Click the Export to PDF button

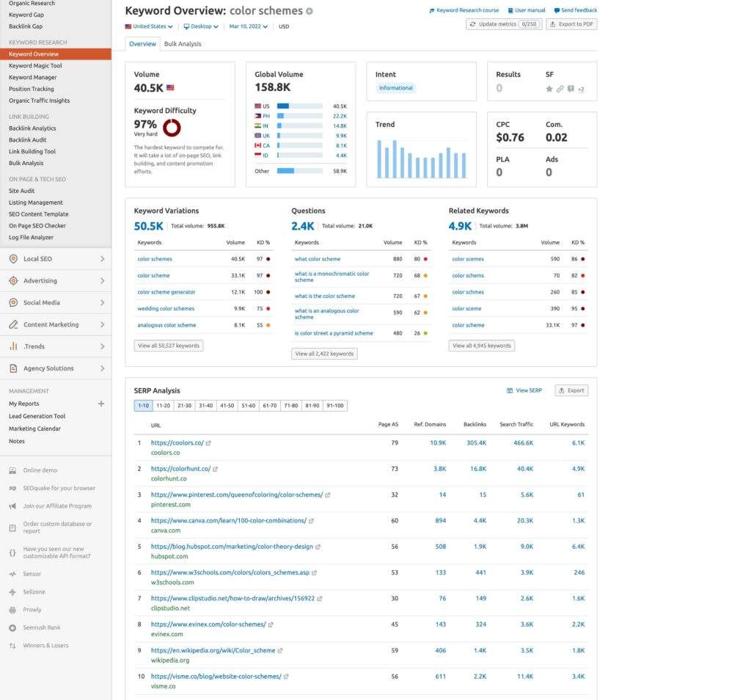coord(572,24)
